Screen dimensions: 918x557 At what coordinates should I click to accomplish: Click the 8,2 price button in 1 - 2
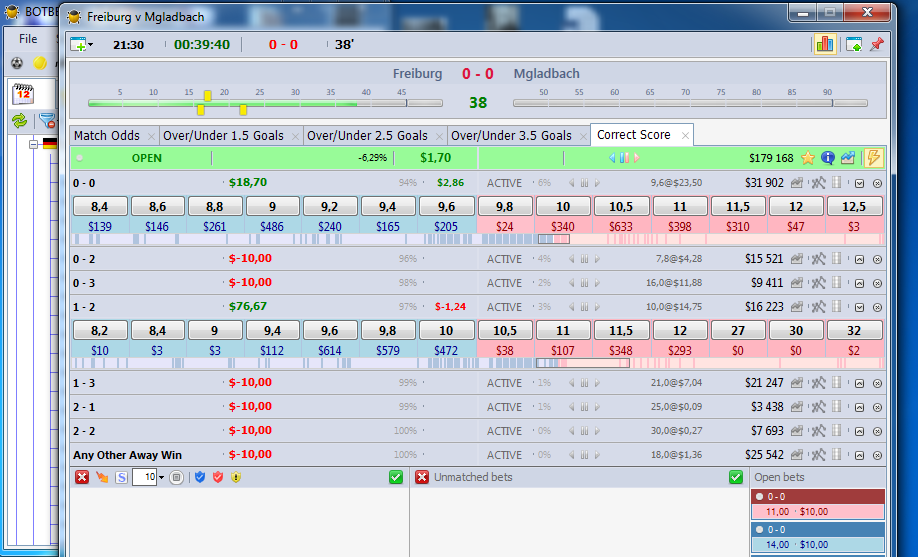pyautogui.click(x=100, y=330)
